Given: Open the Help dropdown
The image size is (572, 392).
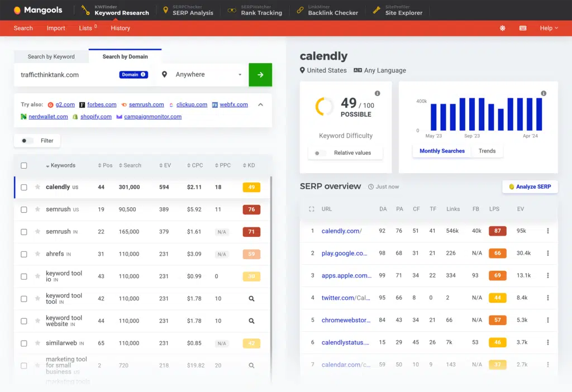Looking at the screenshot, I should pyautogui.click(x=548, y=27).
